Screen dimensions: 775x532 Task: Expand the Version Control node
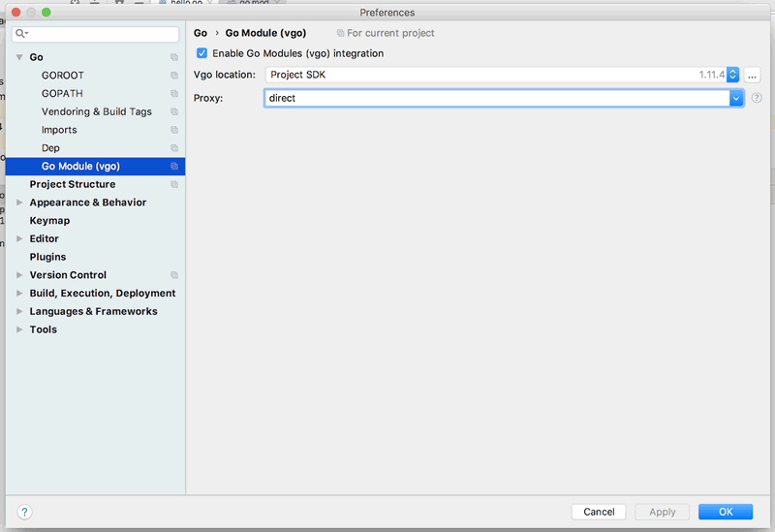tap(19, 275)
